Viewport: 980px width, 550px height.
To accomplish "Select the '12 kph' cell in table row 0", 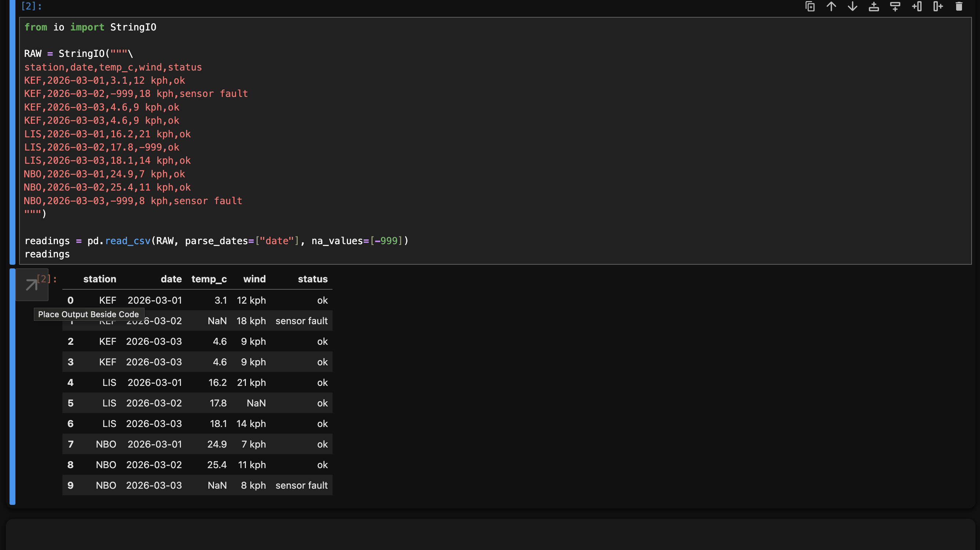I will pyautogui.click(x=251, y=300).
